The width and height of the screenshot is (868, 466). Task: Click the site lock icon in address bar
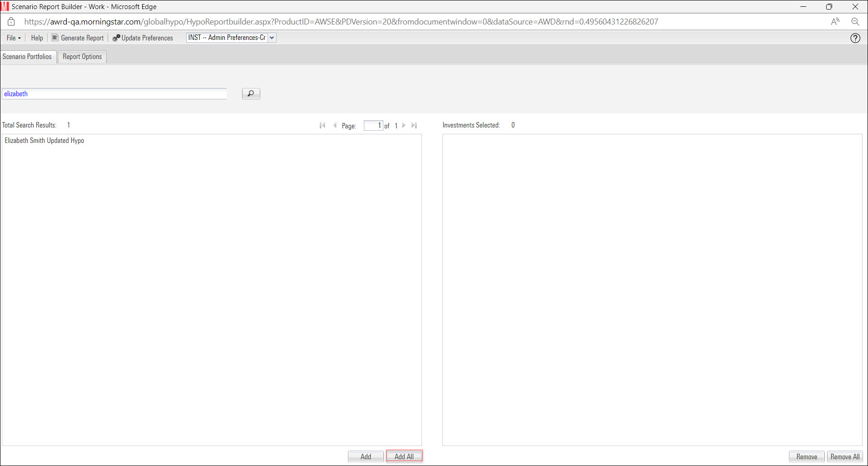coord(11,21)
